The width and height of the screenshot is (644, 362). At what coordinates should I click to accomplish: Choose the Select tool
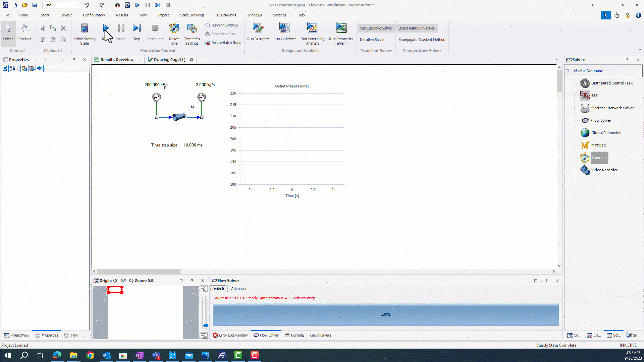(x=8, y=33)
